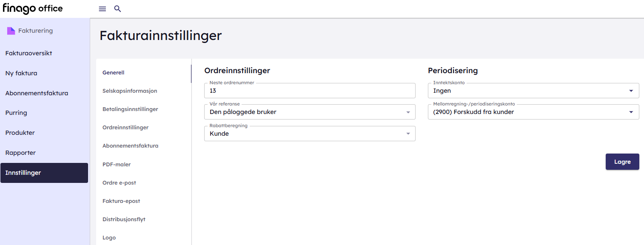Click the Neste ordrenummer input field
The width and height of the screenshot is (644, 245).
coord(309,91)
